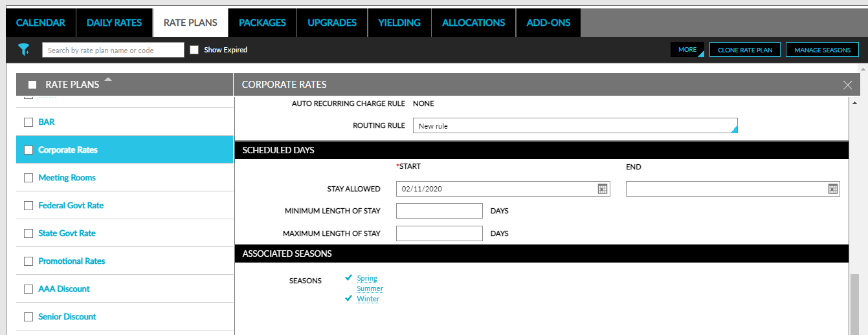This screenshot has height=335, width=868.
Task: Focus the rate plan search field
Action: 113,50
